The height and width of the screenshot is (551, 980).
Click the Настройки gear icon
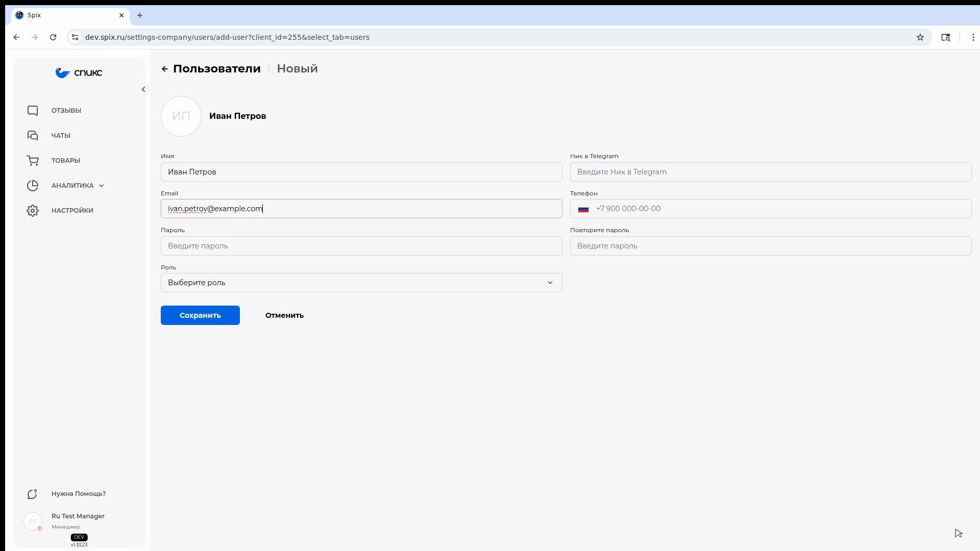(x=33, y=211)
